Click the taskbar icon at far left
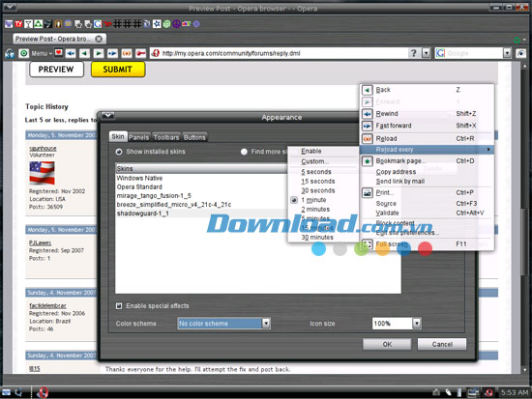This screenshot has height=399, width=532. click(x=7, y=392)
